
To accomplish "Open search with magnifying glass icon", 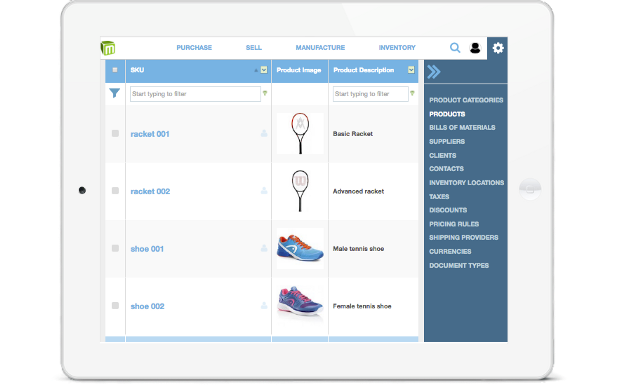I will tap(455, 48).
